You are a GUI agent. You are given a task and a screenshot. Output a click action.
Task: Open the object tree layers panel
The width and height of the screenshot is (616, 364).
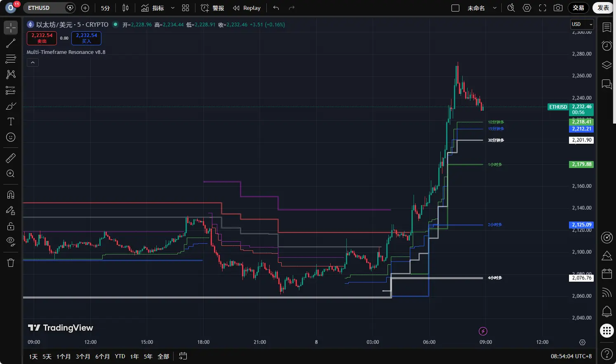tap(607, 65)
